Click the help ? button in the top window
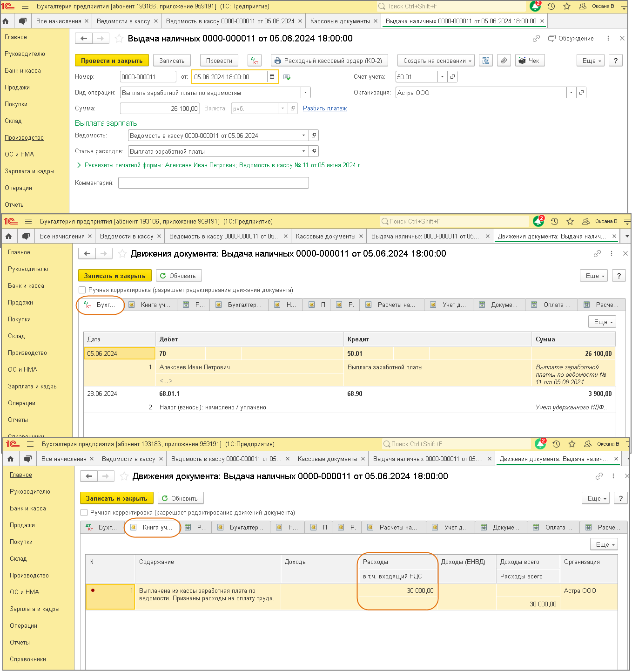This screenshot has width=632, height=672. click(616, 61)
